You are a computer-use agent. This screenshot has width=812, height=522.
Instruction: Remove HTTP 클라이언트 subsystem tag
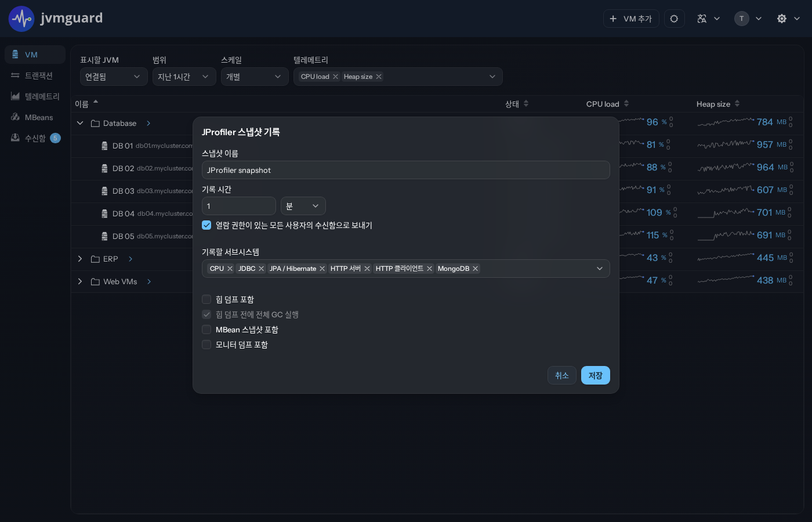click(430, 269)
